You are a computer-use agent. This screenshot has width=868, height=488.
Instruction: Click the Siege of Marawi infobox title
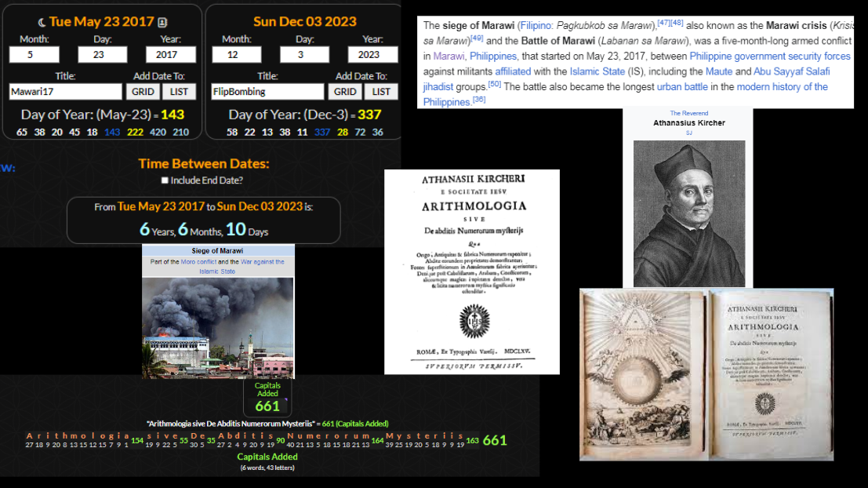coord(217,251)
